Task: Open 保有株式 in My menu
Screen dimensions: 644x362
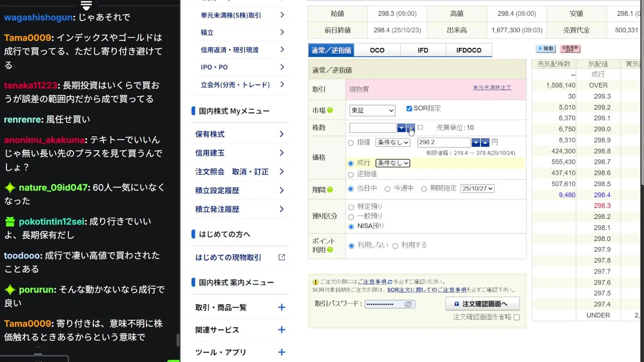Action: (240, 134)
